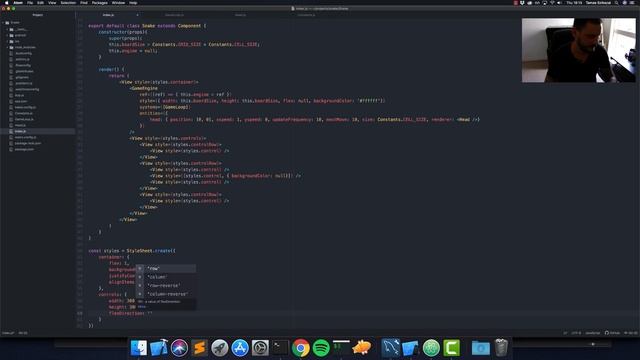Open the Packages menu
Viewport: 640px width, 360px height.
click(x=100, y=3)
